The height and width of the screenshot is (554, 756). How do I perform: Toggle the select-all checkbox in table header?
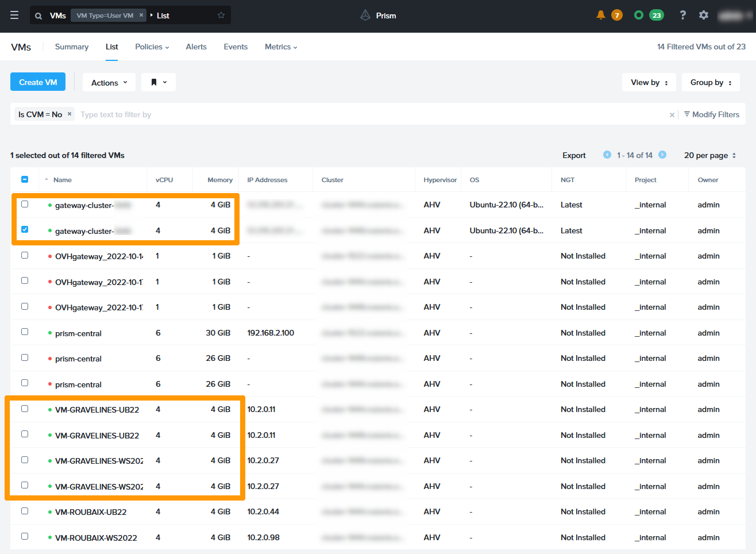click(x=25, y=179)
